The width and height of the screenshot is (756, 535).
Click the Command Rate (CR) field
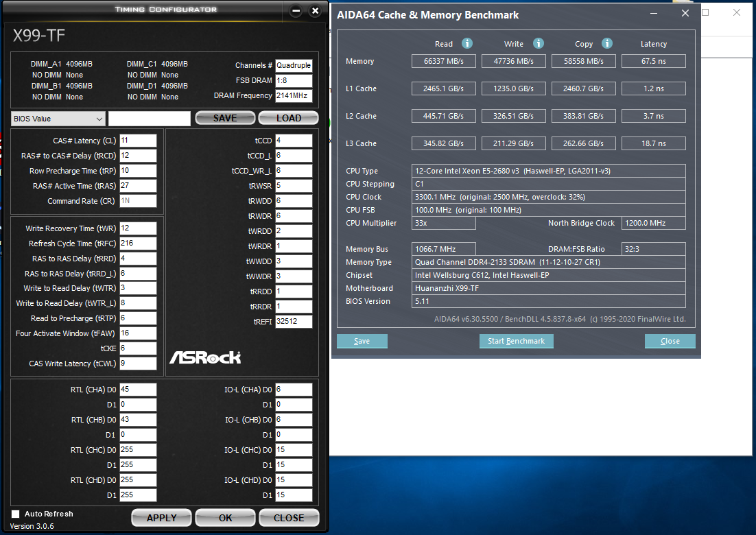(138, 201)
